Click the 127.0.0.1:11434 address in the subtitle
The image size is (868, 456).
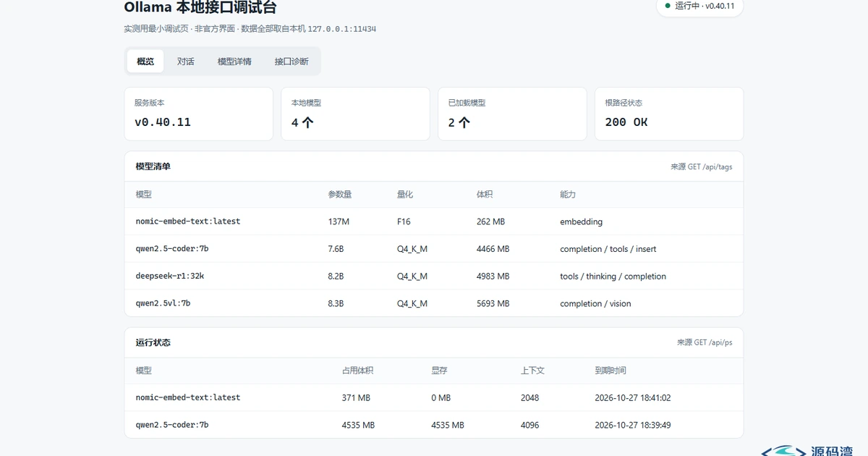(342, 29)
